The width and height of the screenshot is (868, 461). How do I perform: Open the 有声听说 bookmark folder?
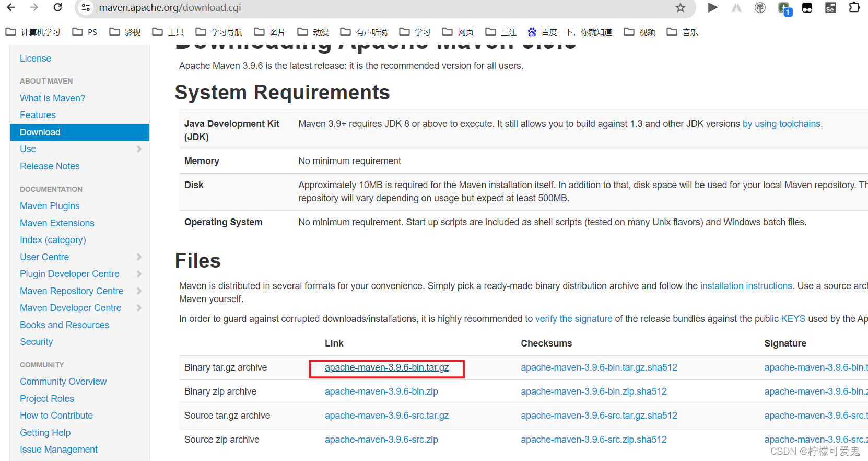[x=363, y=32]
